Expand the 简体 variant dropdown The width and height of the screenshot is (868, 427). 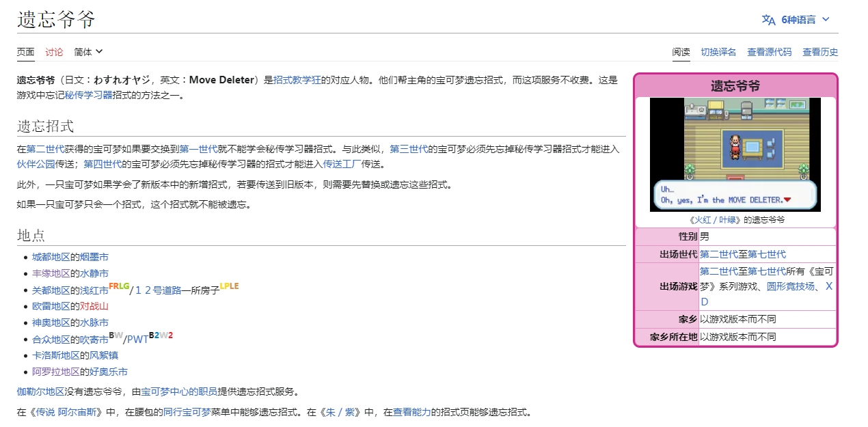pyautogui.click(x=89, y=52)
